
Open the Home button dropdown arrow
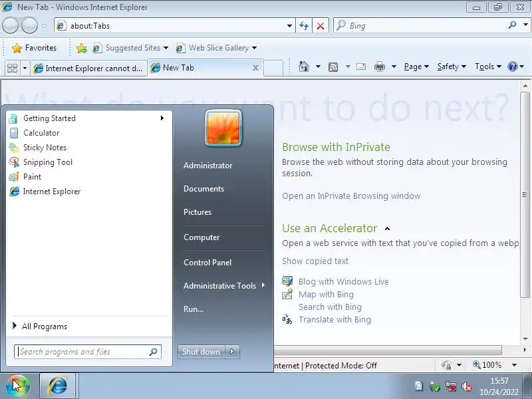318,66
